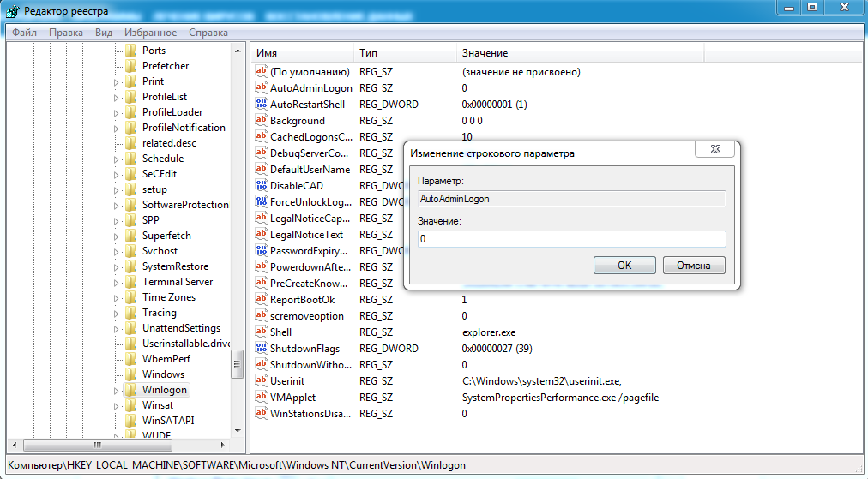Select the Winlogon folder icon in tree
This screenshot has height=479, width=868.
coord(130,390)
